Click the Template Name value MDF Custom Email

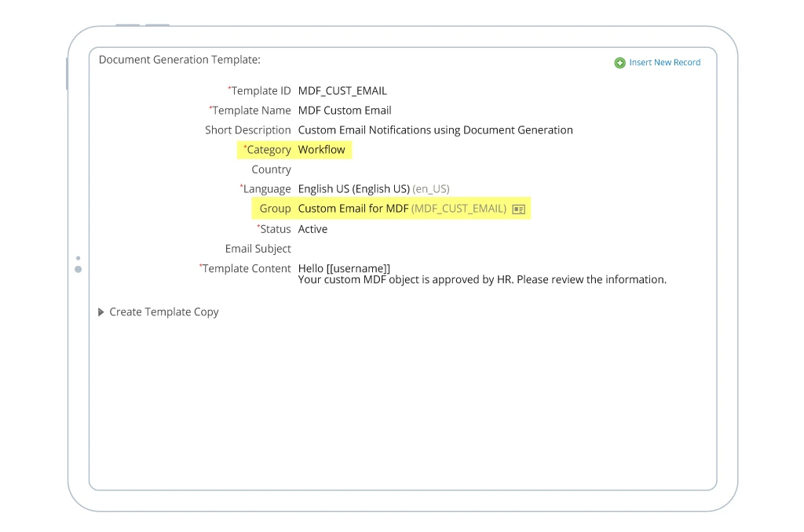point(345,110)
